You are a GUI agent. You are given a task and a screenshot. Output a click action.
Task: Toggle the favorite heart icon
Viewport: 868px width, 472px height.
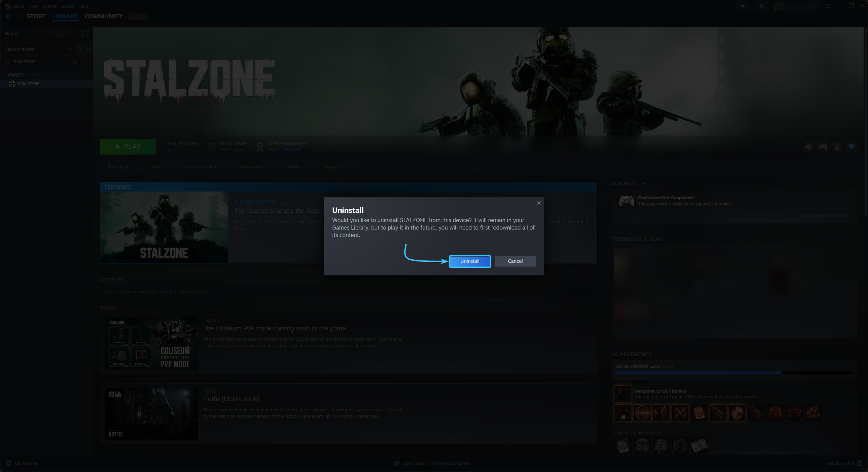(851, 147)
